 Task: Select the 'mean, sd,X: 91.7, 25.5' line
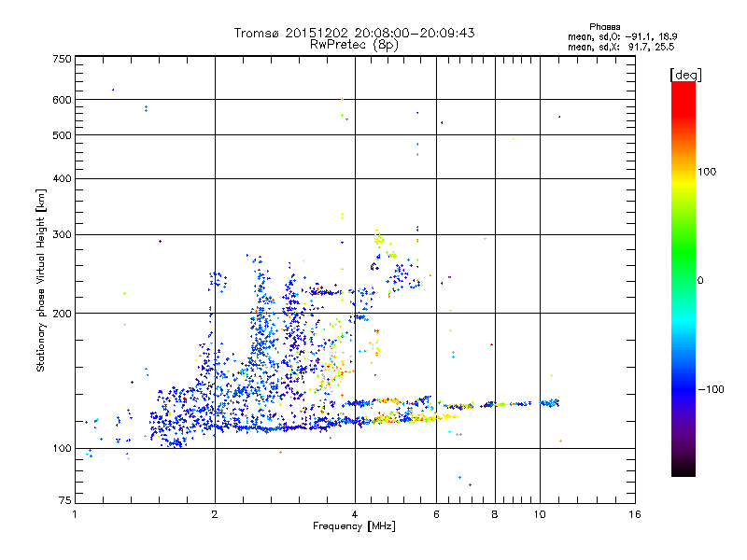point(621,47)
